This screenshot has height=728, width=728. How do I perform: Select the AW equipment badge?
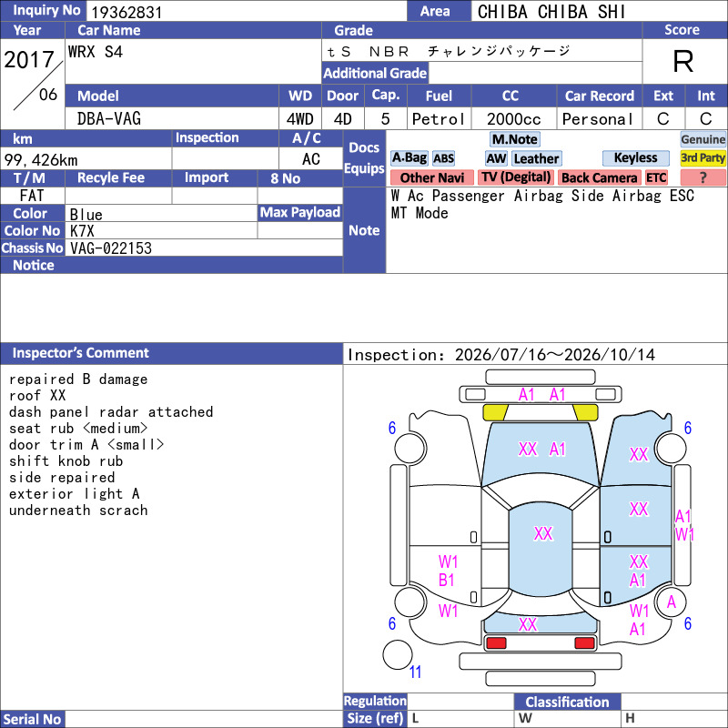[x=496, y=158]
